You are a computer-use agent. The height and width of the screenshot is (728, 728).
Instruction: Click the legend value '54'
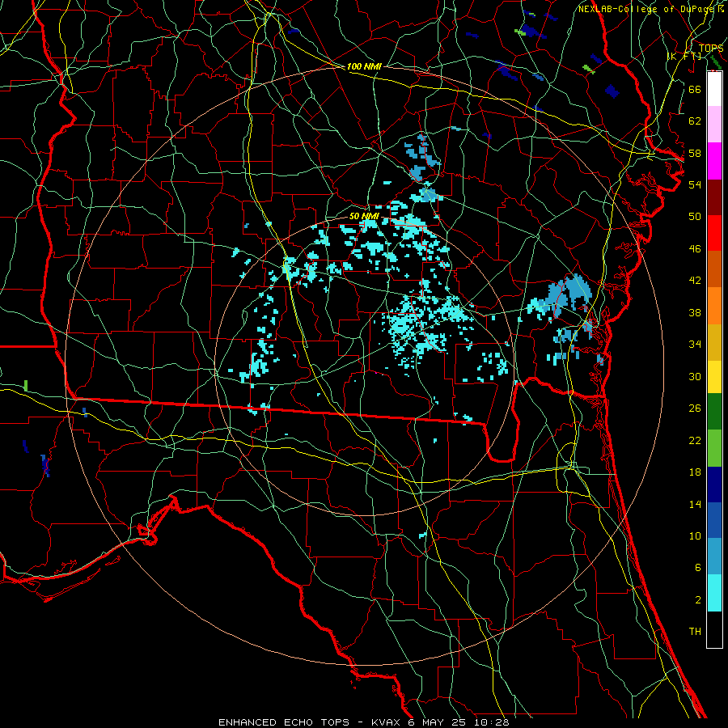pos(695,184)
